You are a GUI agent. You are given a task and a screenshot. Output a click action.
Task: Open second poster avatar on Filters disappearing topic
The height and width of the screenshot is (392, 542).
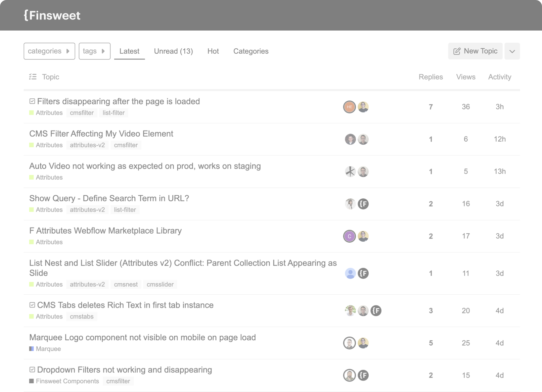(363, 107)
